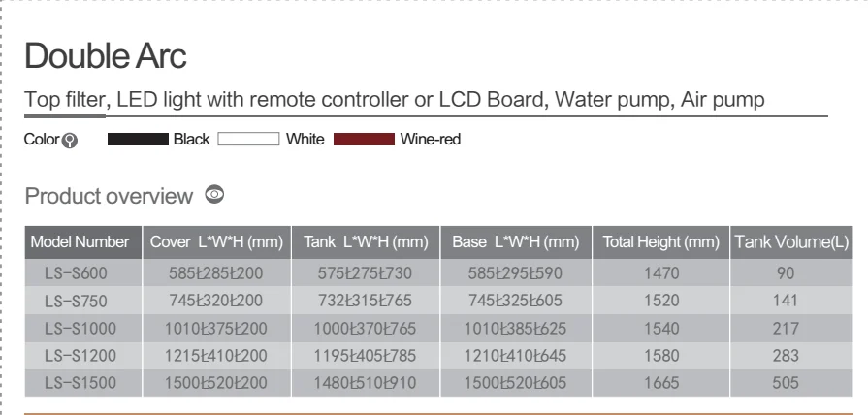
Task: Click the Base L*W*H (mm) column header
Action: pos(515,241)
